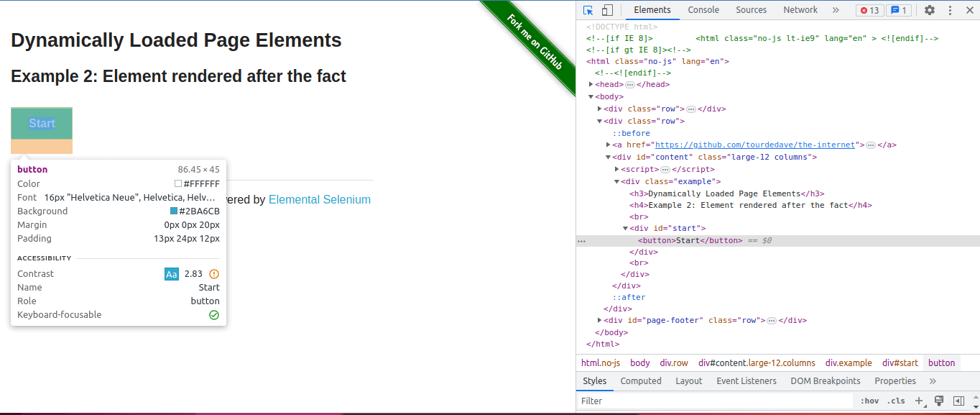
Task: Toggle the device toolbar icon
Action: 607,10
